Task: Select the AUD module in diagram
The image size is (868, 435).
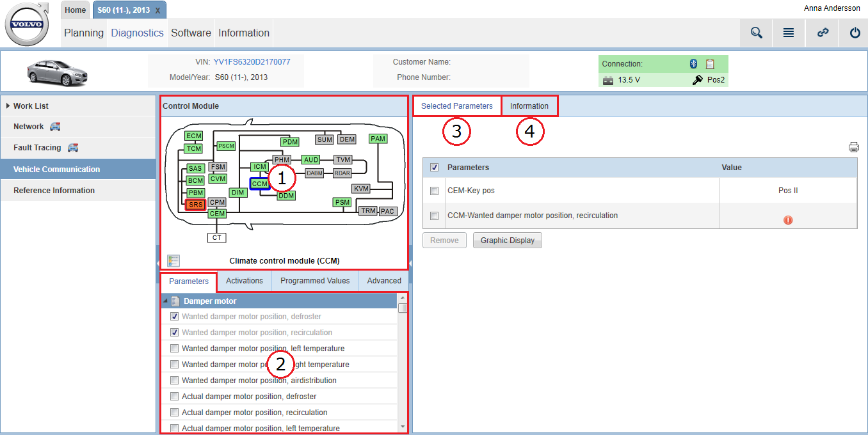Action: 310,159
